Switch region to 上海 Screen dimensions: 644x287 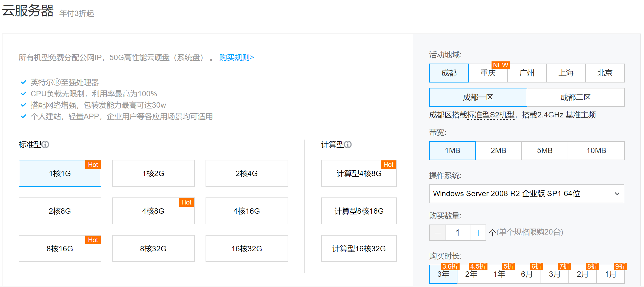coord(566,73)
